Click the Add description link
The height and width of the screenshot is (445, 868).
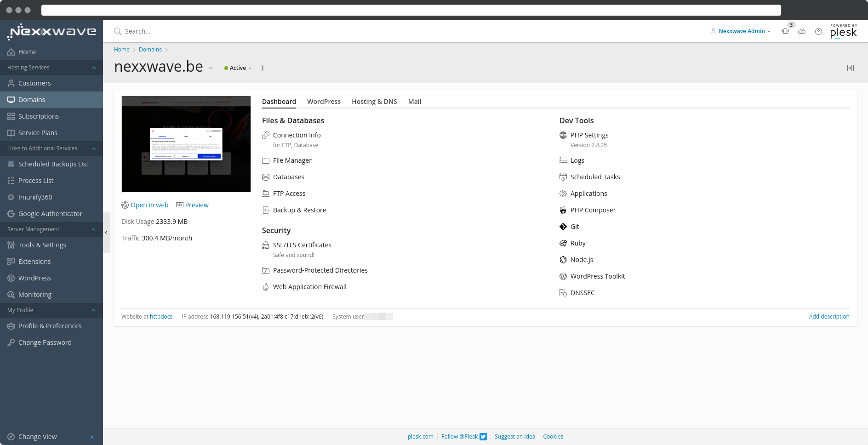[x=829, y=317]
